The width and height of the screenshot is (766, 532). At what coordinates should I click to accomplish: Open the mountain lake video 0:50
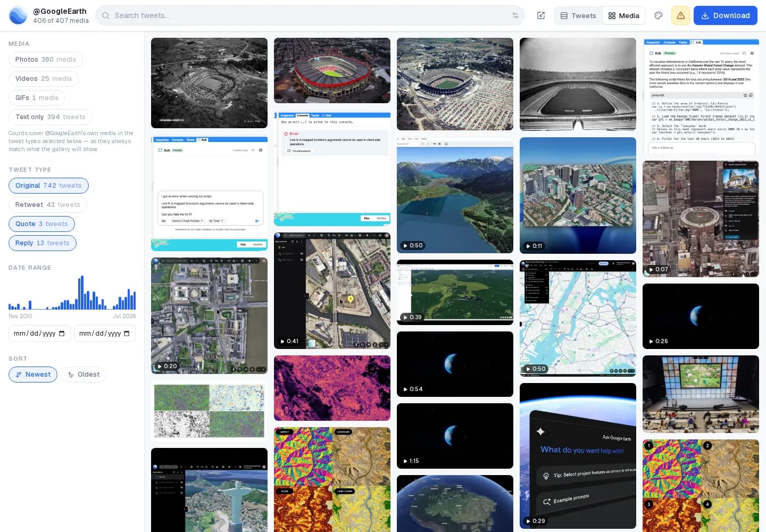pos(455,195)
